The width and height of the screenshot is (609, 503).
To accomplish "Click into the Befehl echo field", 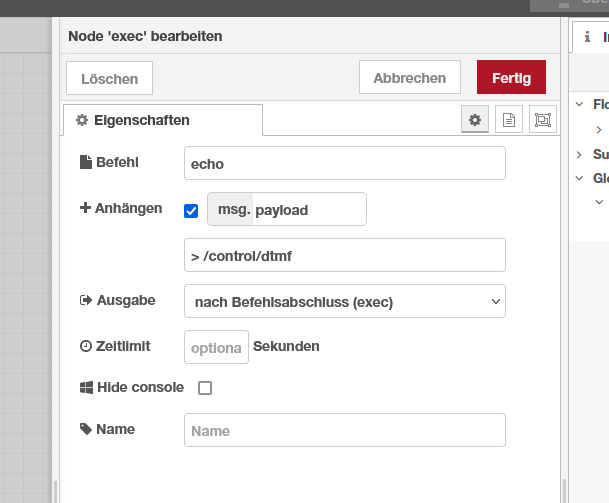I will [345, 164].
